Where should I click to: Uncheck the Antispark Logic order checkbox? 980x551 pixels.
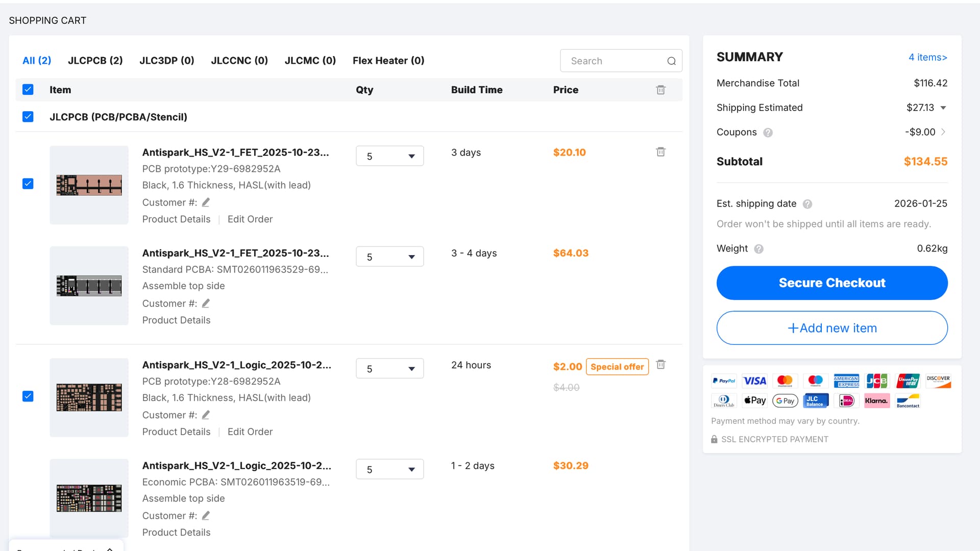(x=28, y=396)
